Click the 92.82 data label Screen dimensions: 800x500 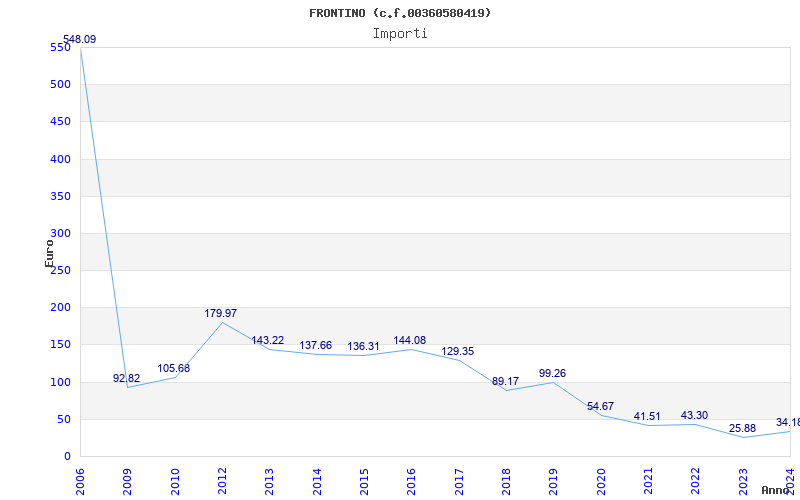pyautogui.click(x=127, y=378)
